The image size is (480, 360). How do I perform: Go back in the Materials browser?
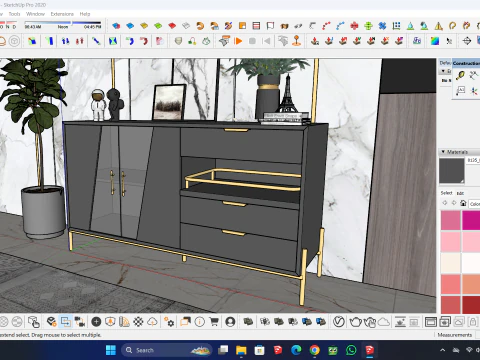coord(445,203)
